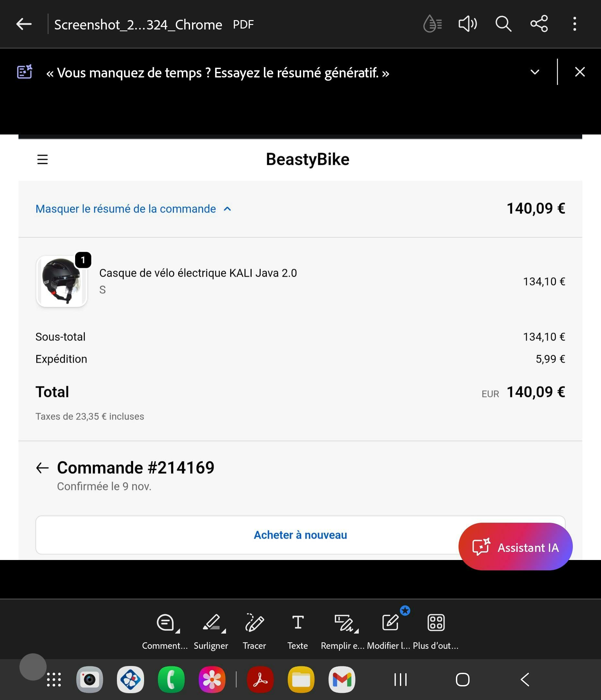Open the BeastyBike hamburger menu
601x700 pixels.
(42, 159)
